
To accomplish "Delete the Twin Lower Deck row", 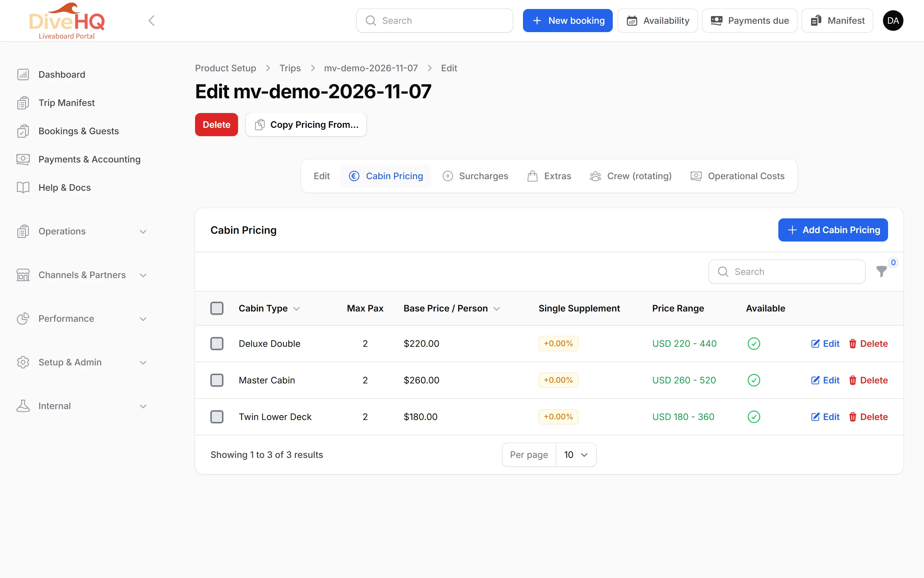I will (x=868, y=417).
